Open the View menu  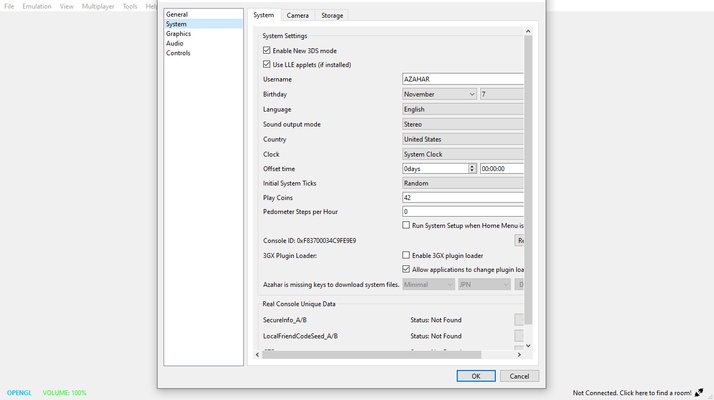tap(66, 6)
